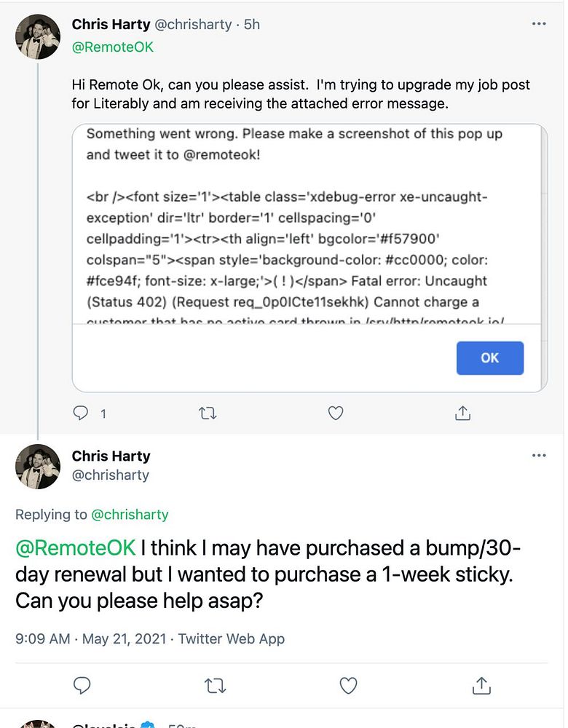The image size is (568, 728).
Task: Like the tweet about bump/30-day renewal
Action: click(348, 686)
